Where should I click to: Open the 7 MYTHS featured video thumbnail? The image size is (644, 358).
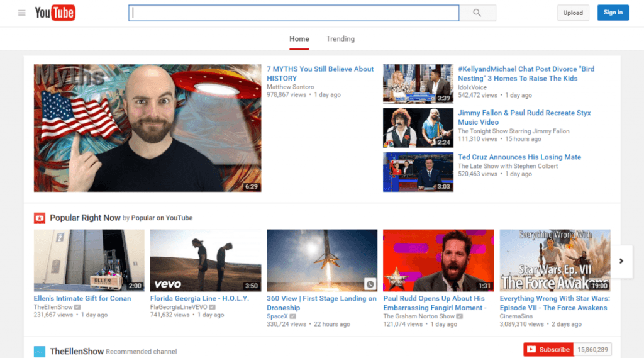(147, 128)
